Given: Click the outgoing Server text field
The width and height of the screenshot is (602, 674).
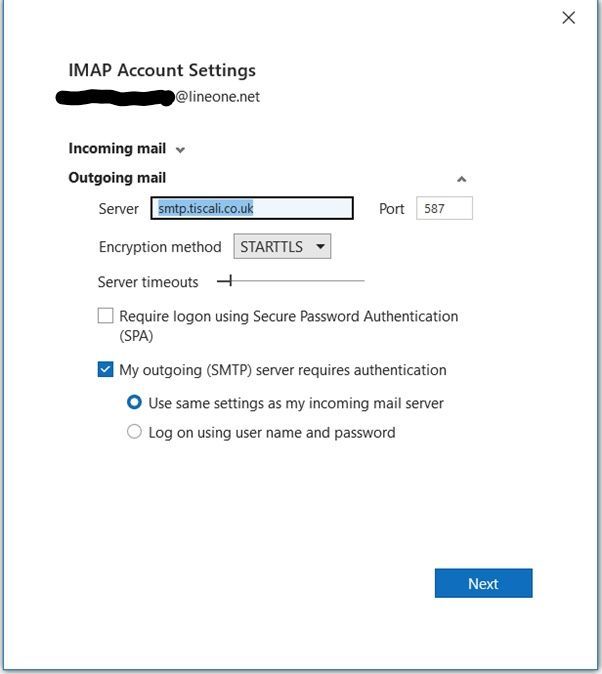Looking at the screenshot, I should pos(254,208).
